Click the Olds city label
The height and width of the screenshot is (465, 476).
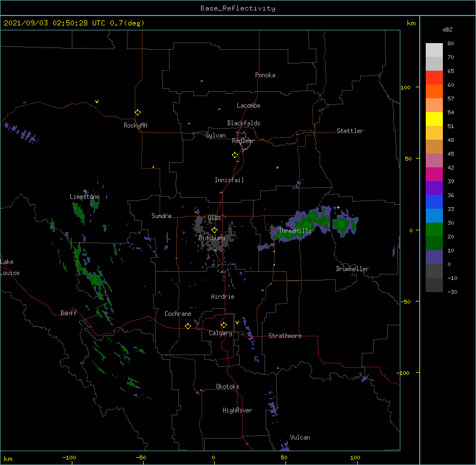[x=214, y=218]
